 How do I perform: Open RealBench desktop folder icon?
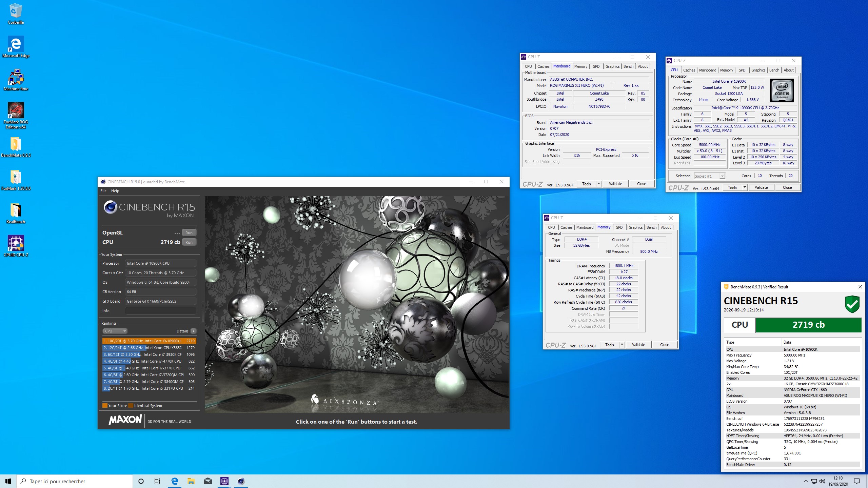(x=16, y=213)
